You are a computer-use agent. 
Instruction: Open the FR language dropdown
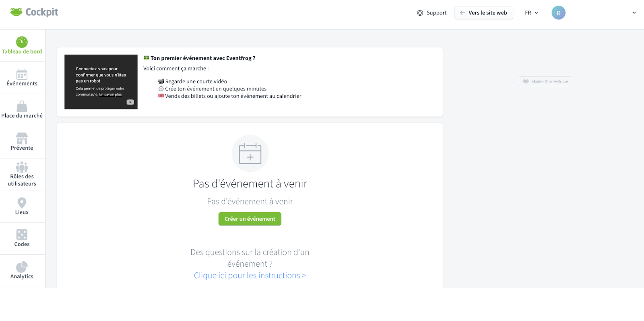pos(531,13)
